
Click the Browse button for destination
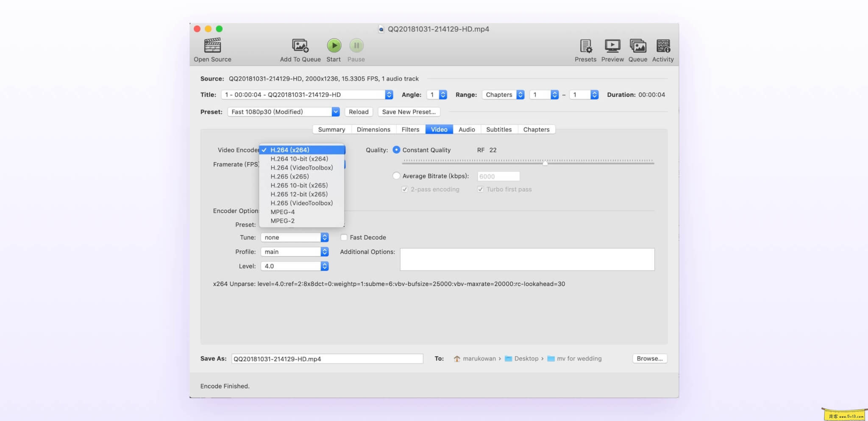pos(649,359)
